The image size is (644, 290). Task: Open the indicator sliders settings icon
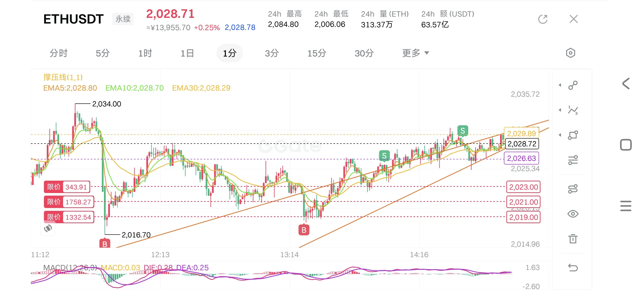[x=573, y=160]
